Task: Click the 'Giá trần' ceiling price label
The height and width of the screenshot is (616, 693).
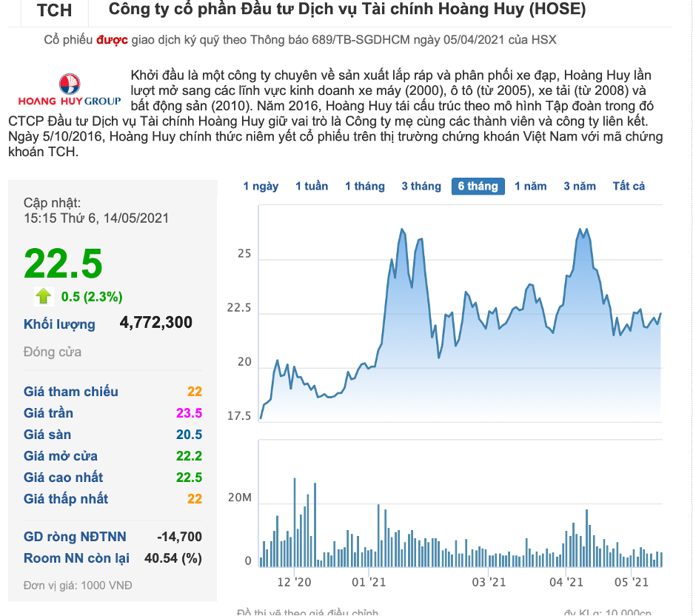Action: (x=48, y=413)
